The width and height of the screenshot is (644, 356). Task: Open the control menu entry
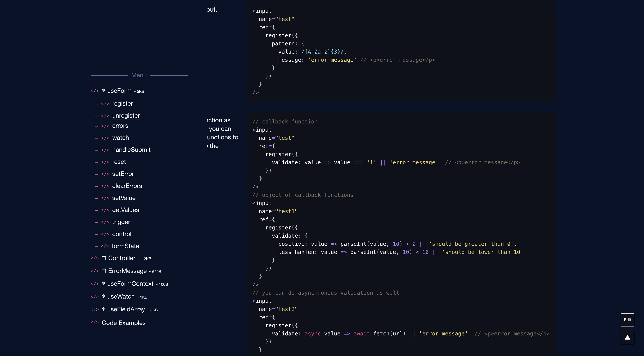(x=122, y=234)
